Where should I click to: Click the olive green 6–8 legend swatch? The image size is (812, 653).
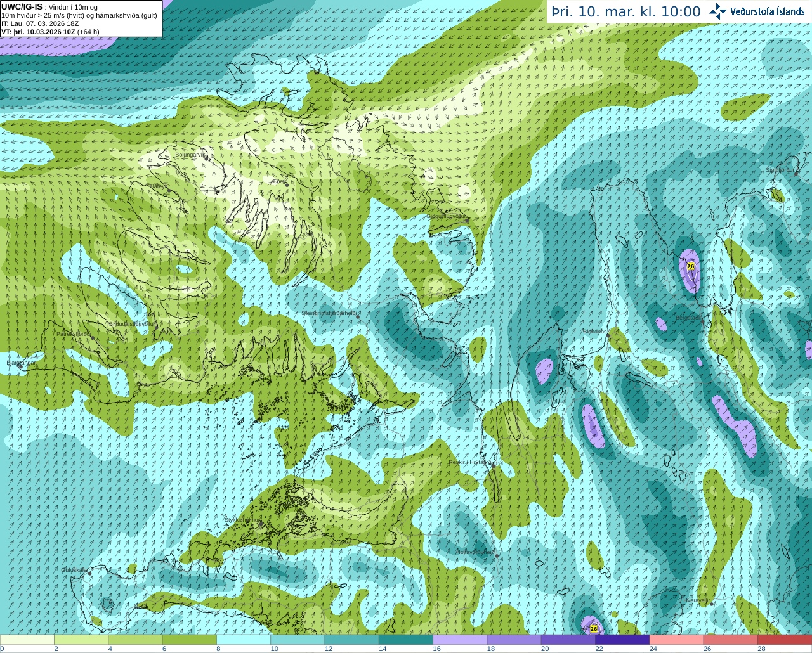point(190,640)
